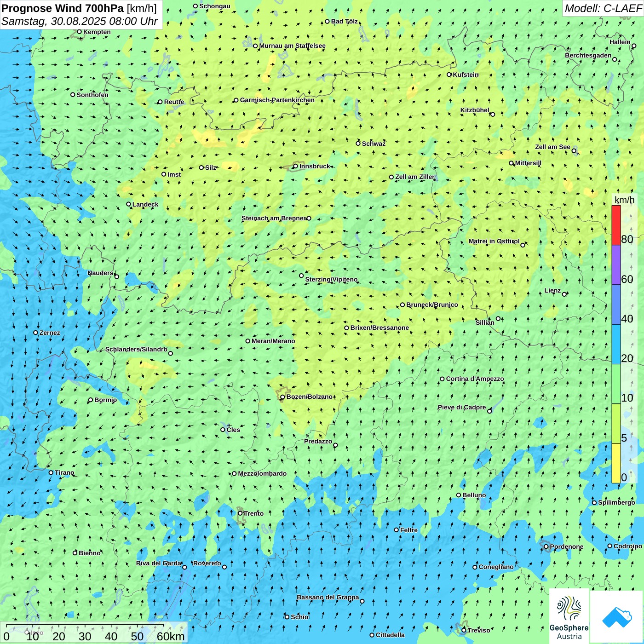Click the Innsbruck city label
644x644 pixels.
click(315, 166)
